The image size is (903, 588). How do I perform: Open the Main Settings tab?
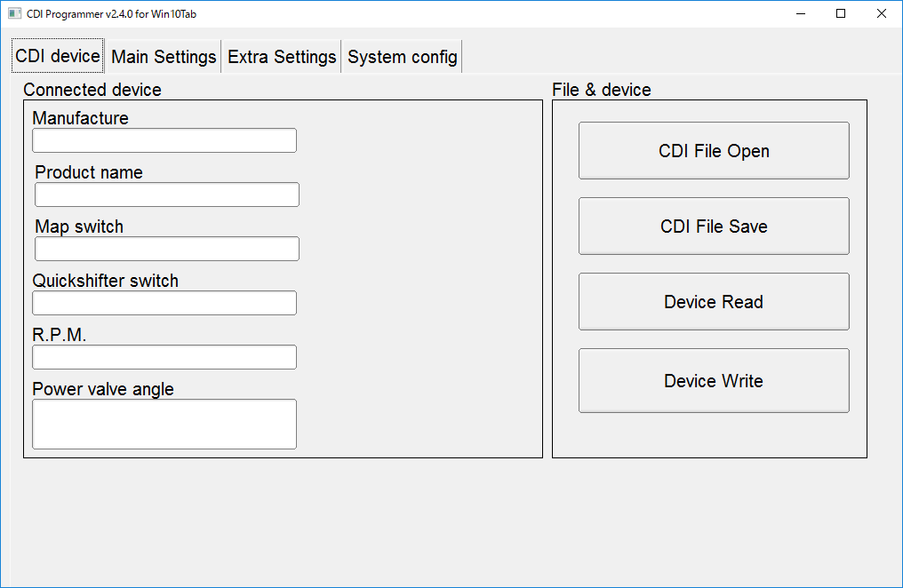(164, 57)
